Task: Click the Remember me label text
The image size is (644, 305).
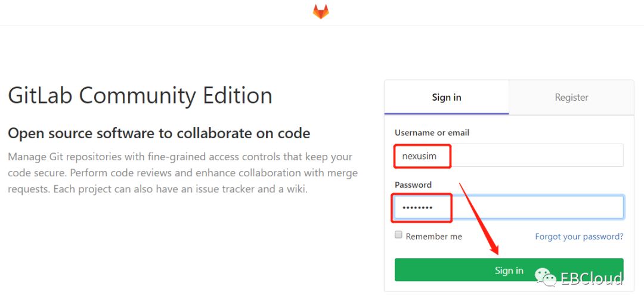Action: [434, 236]
